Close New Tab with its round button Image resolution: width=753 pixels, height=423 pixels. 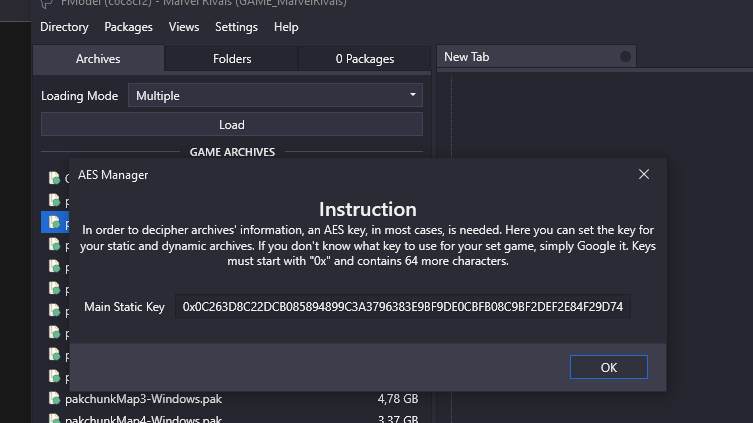coord(625,57)
